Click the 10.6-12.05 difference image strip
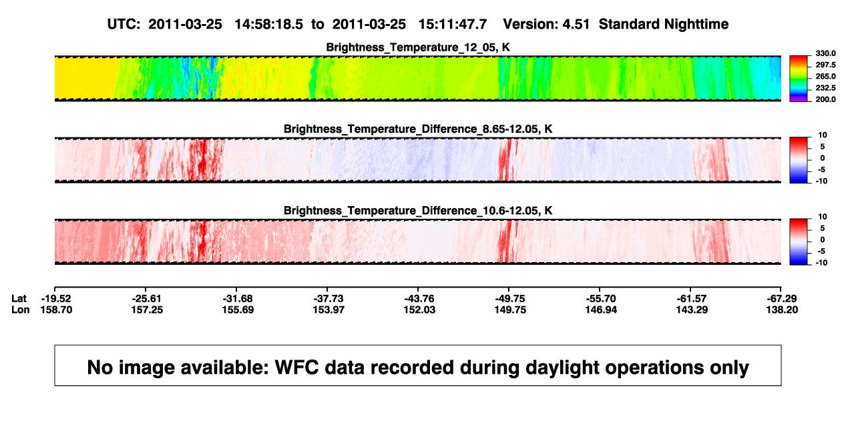 point(418,242)
